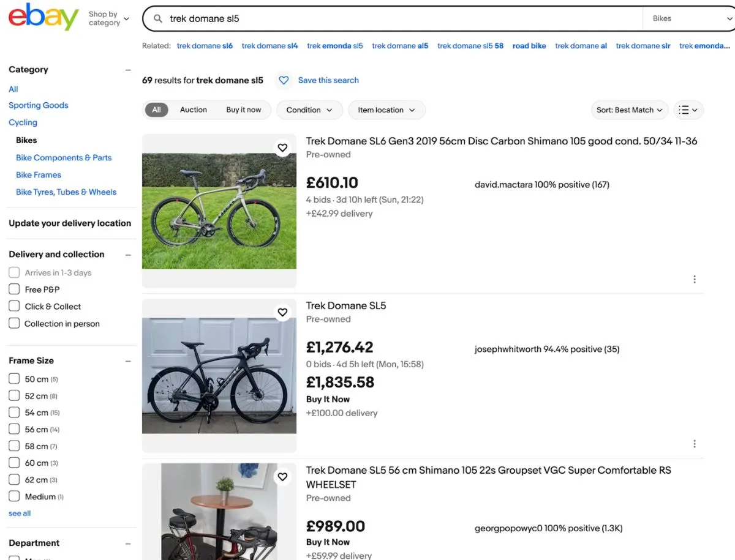This screenshot has height=560, width=735.
Task: Click the search magnifier icon
Action: point(158,19)
